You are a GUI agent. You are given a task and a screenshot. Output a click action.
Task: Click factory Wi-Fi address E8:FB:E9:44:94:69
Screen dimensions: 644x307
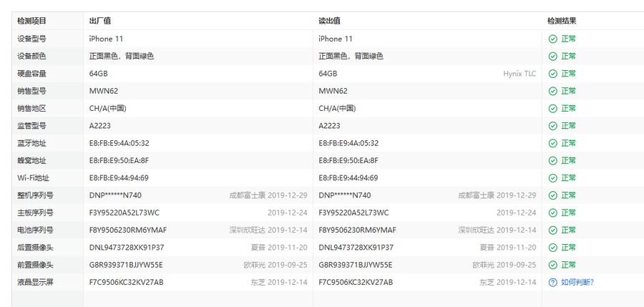(119, 178)
